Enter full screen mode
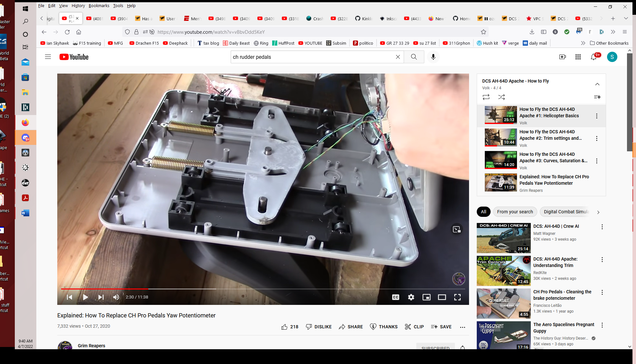 tap(457, 297)
